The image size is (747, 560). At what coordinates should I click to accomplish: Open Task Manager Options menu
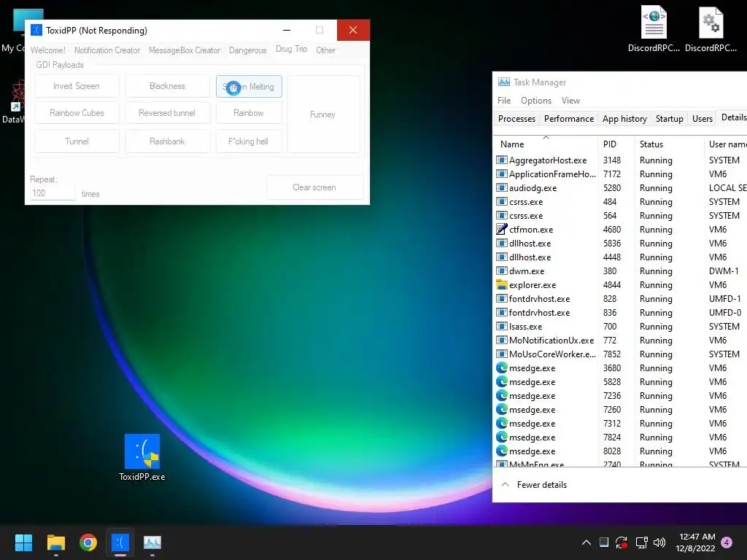[536, 101]
